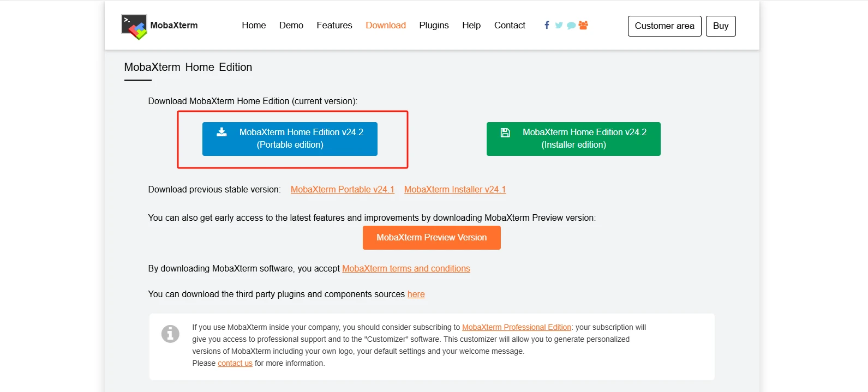Screen dimensions: 868x392
Task: Open the MobaXterm Installer v24.1 link
Action: 455,189
